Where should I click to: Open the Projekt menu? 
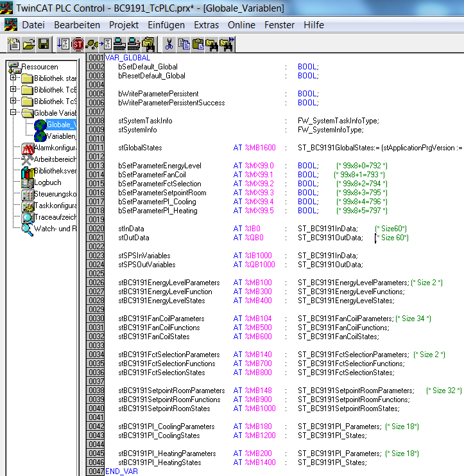124,25
